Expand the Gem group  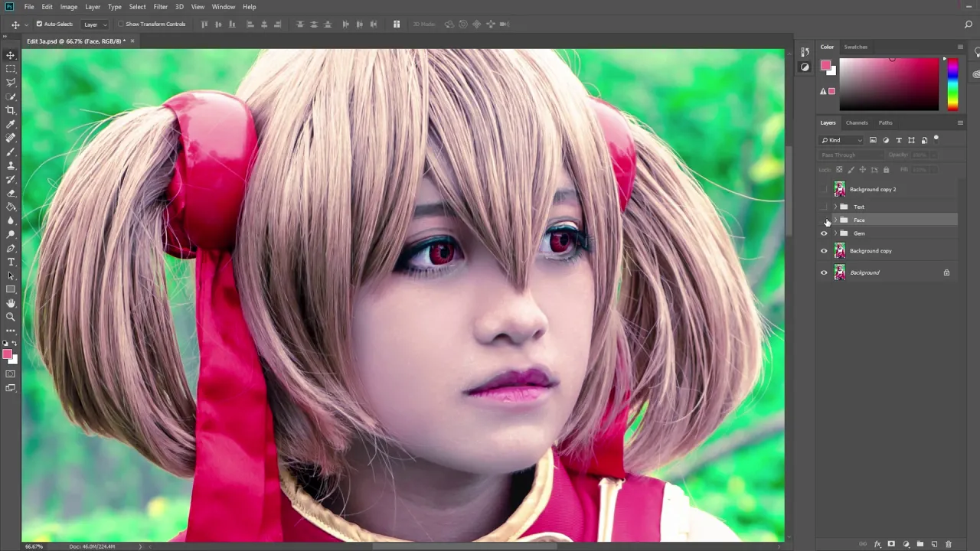click(x=835, y=233)
